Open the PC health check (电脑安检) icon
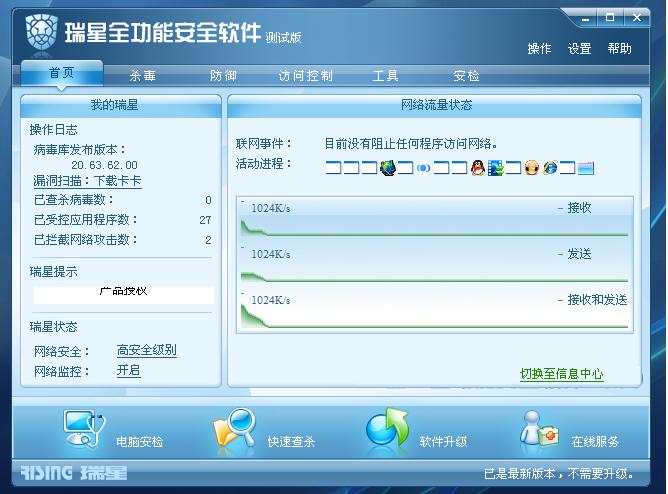The width and height of the screenshot is (668, 494). coord(84,428)
